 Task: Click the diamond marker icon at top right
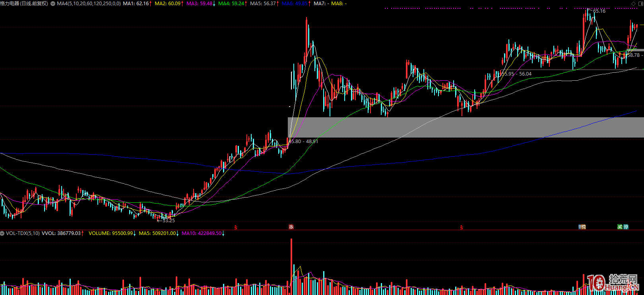pos(634,4)
